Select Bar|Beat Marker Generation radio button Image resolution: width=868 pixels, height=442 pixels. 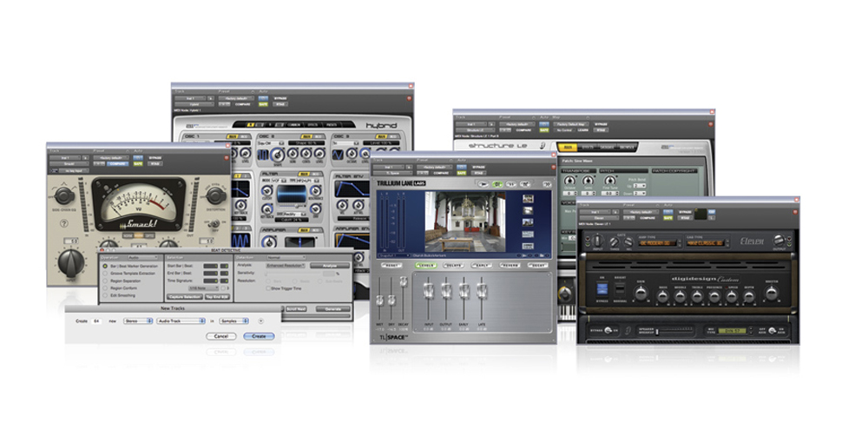tap(105, 267)
